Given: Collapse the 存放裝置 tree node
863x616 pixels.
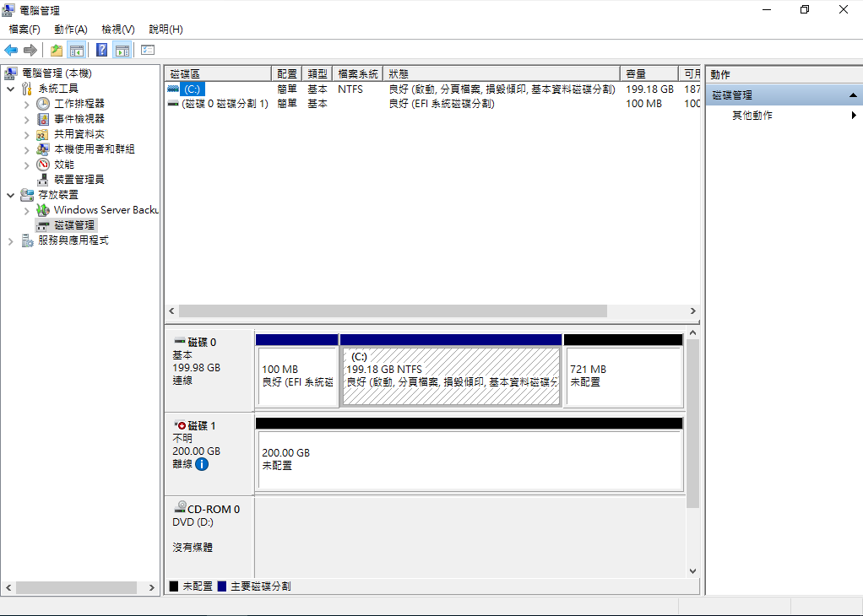Looking at the screenshot, I should (x=10, y=195).
